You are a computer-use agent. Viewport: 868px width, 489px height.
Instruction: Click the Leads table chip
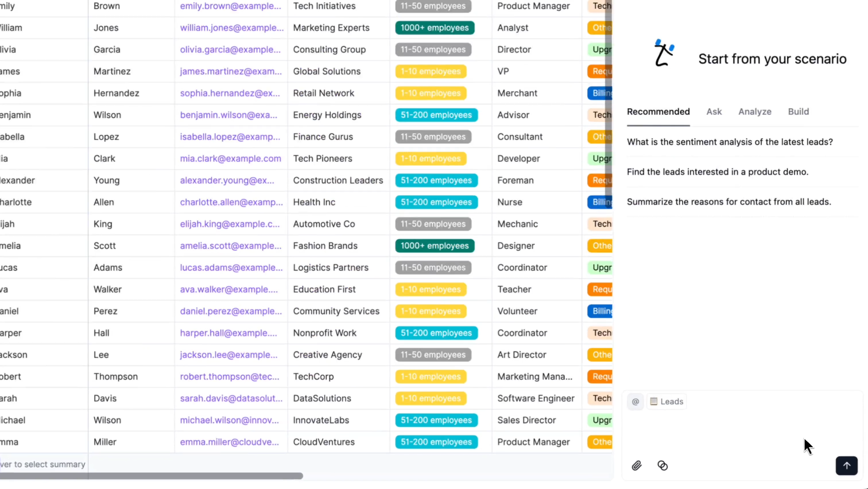(x=666, y=402)
